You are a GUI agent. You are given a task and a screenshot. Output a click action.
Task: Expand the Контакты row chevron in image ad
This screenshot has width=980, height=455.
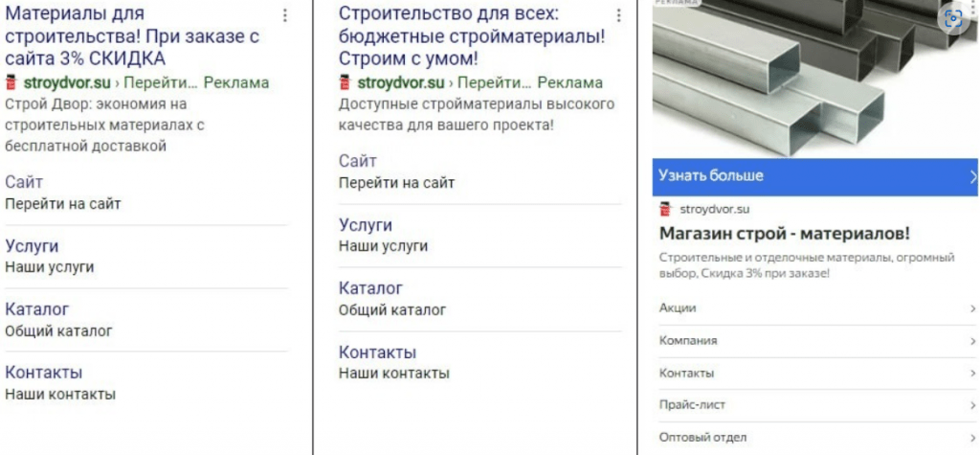(x=973, y=374)
